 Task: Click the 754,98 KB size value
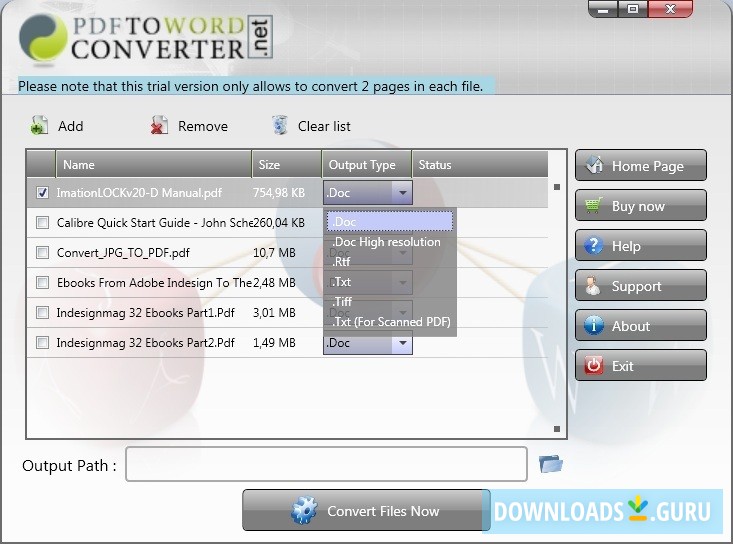coord(279,193)
